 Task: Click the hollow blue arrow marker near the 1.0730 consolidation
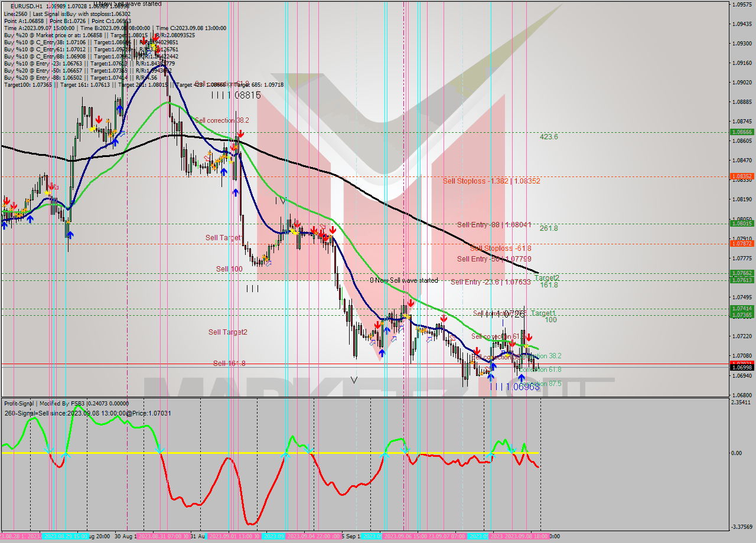pos(429,339)
